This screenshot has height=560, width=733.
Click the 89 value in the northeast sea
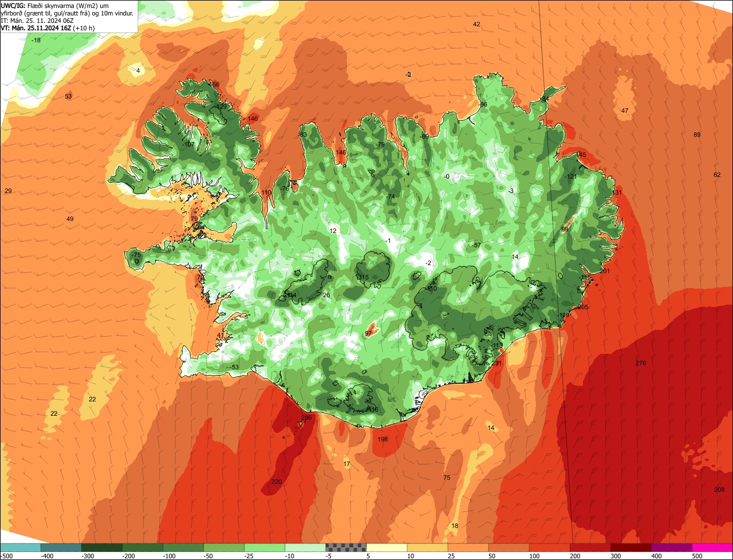point(697,135)
